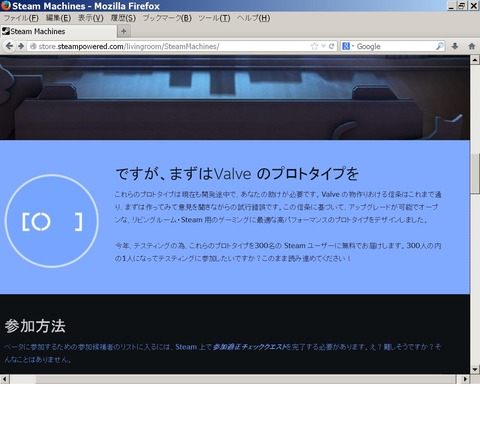The width and height of the screenshot is (480, 434).
Task: Open the 編集(E) menu
Action: pos(58,18)
